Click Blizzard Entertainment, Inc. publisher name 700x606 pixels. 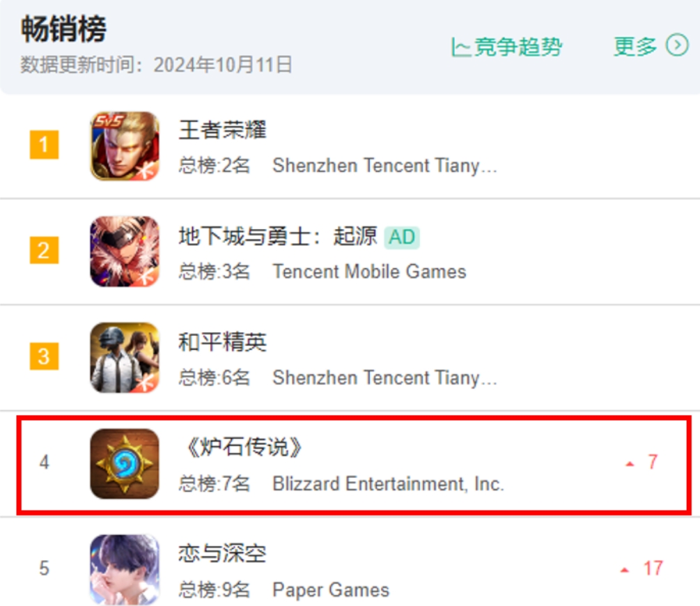[x=389, y=484]
